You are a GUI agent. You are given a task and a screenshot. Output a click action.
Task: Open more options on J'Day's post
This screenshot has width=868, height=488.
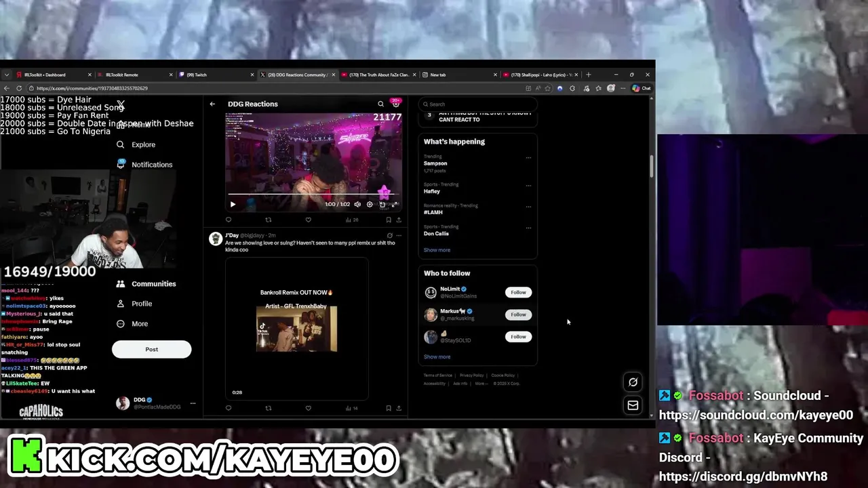pos(399,235)
